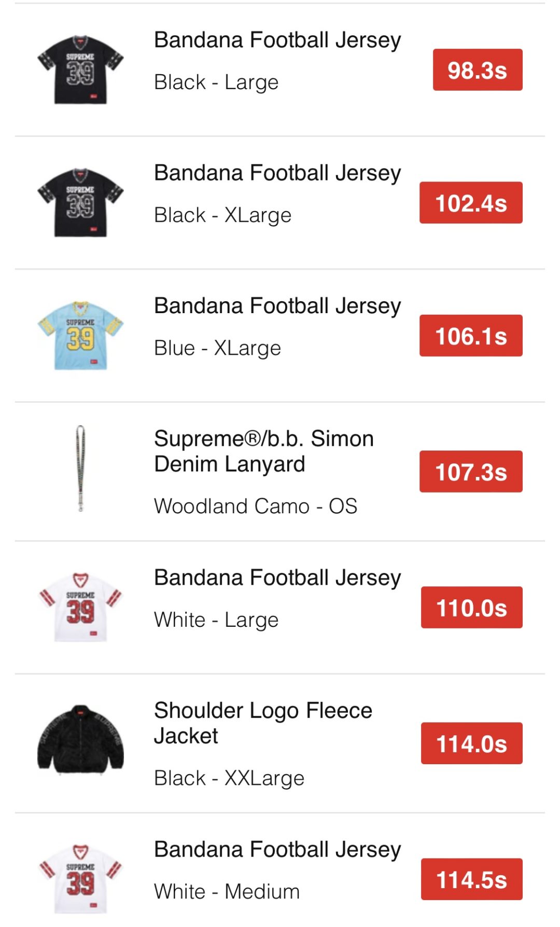
Task: Click the black XLarge jersey thumbnail
Action: [x=80, y=203]
